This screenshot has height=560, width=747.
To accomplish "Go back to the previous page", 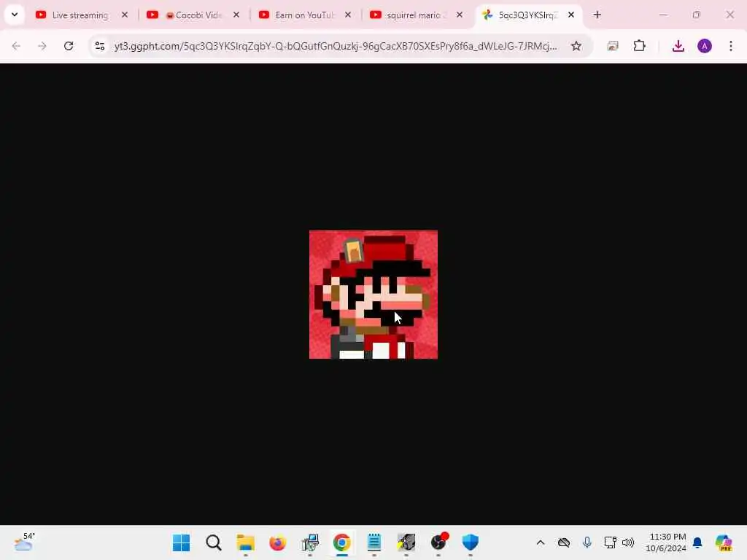I will [16, 46].
